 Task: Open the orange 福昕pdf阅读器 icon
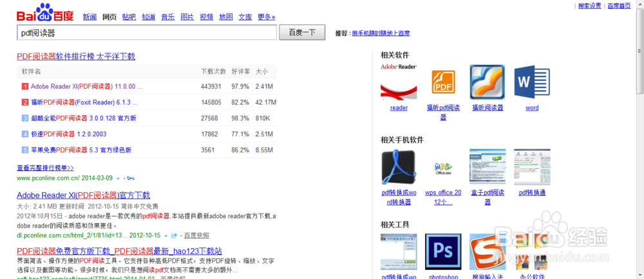click(443, 82)
